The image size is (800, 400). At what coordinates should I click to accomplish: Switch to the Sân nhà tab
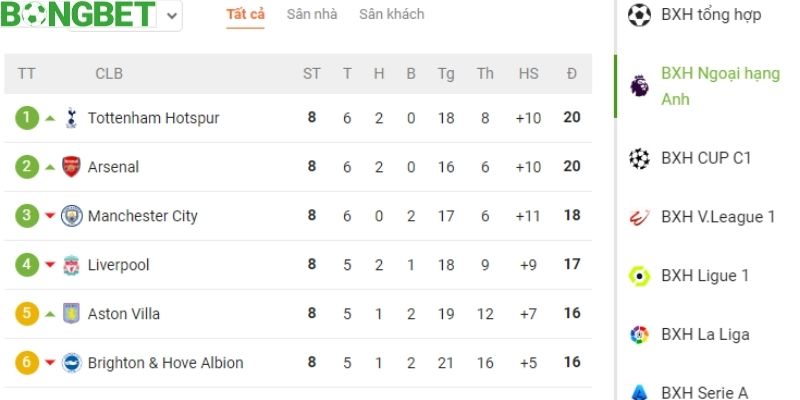pos(311,15)
